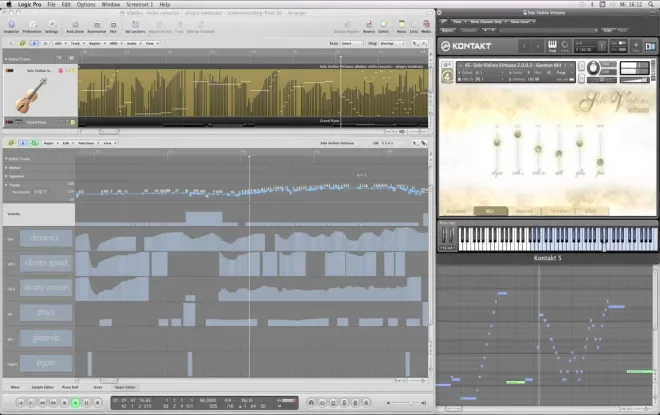Open the Settings toolbar icon

[51, 25]
